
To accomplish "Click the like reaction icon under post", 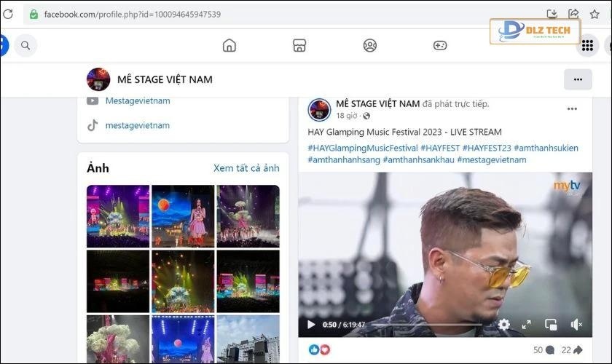I will click(x=314, y=349).
